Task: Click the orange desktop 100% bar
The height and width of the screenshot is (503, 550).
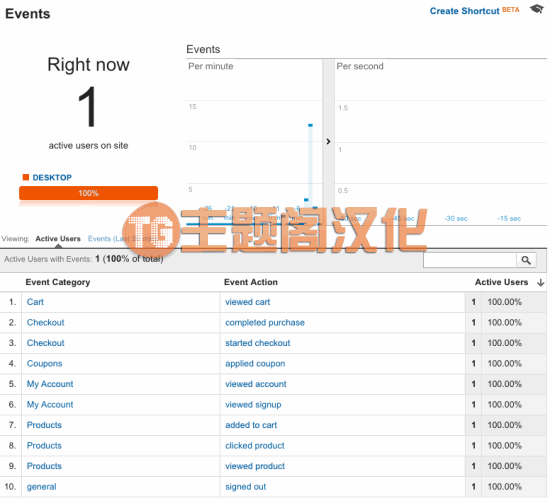Action: (x=88, y=193)
